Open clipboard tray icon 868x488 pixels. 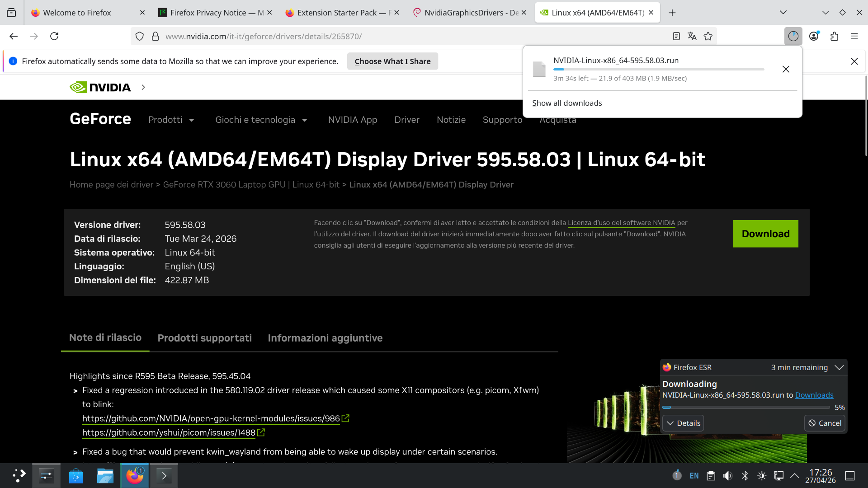(711, 475)
